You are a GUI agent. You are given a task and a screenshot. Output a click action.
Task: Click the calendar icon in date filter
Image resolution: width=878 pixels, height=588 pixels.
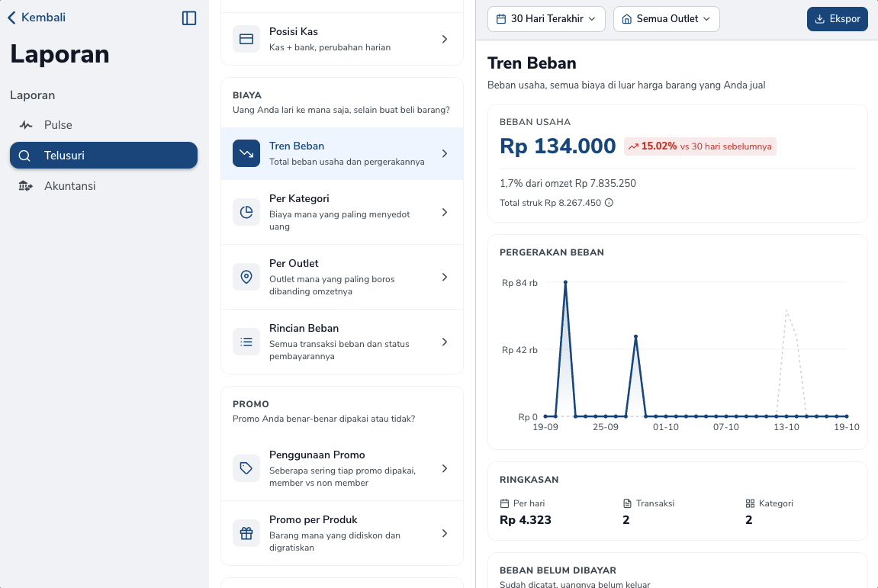click(501, 19)
